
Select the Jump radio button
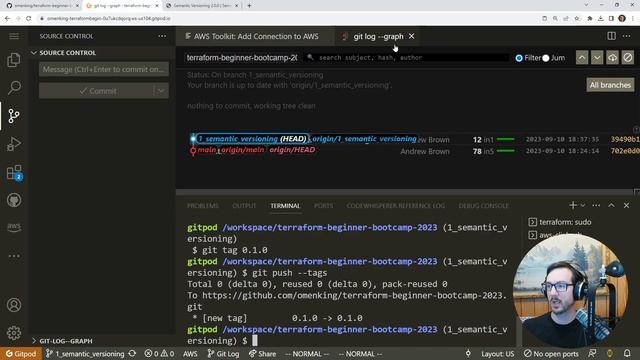(x=546, y=58)
